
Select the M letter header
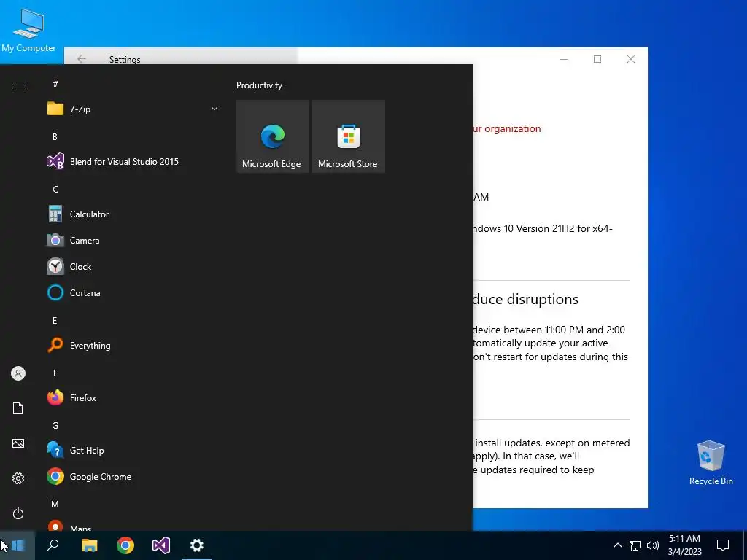[x=55, y=504]
